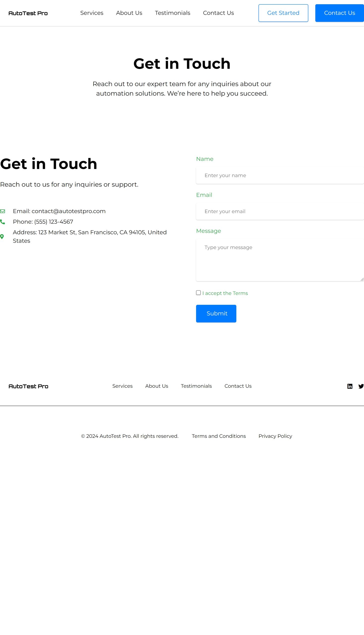Tick the I accept the Terms checkbox
364x635 pixels.
point(198,293)
